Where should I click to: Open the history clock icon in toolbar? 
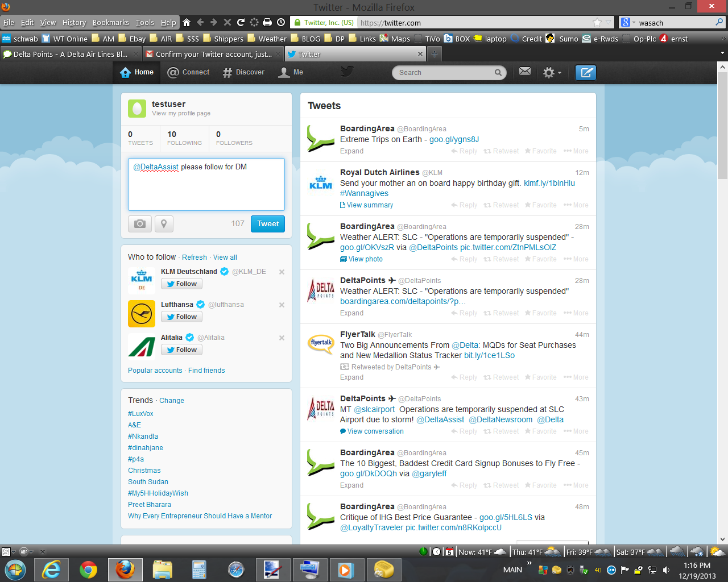(281, 23)
